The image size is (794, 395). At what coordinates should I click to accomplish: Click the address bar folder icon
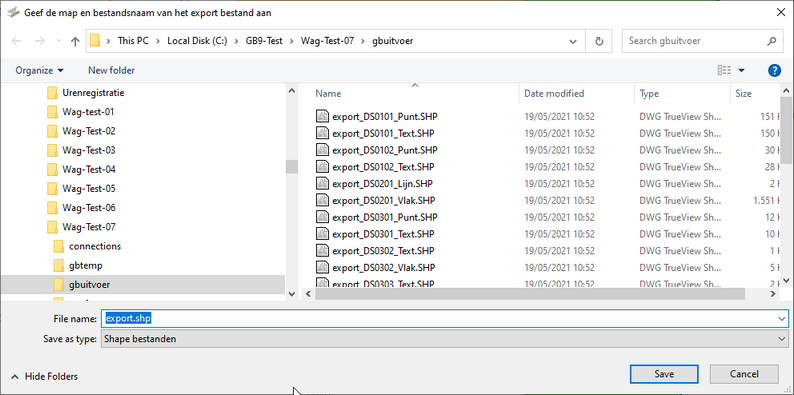(95, 41)
